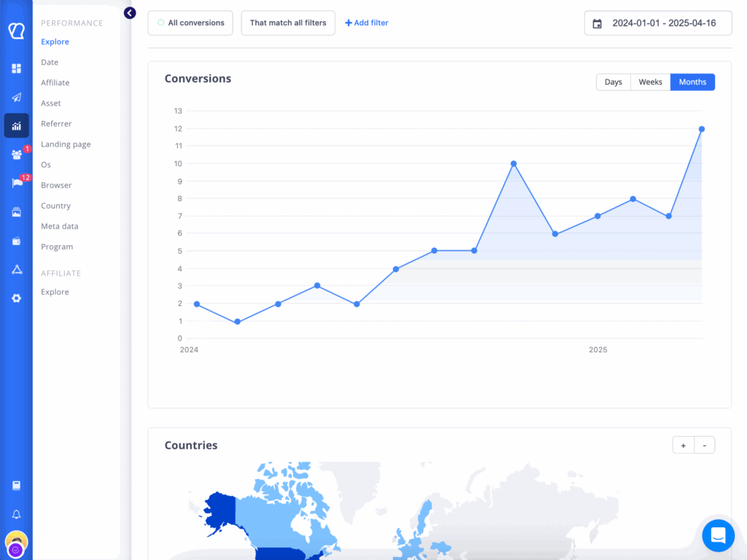Select Referrer in the Performance menu
This screenshot has width=747, height=560.
(56, 124)
